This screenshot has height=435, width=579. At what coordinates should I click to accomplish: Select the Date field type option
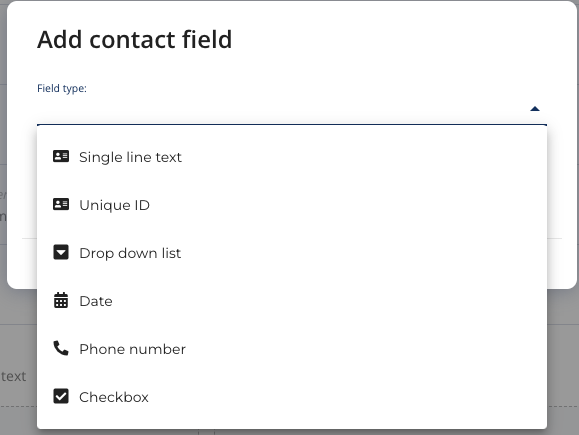point(292,301)
